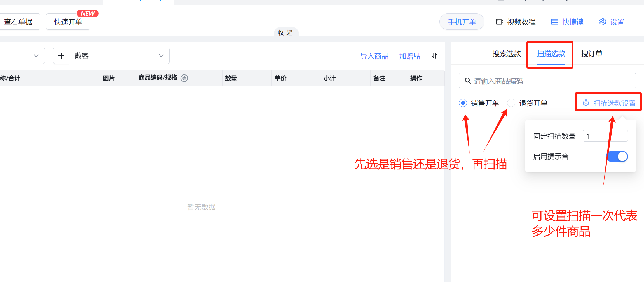This screenshot has width=644, height=282.
Task: Select the 退货开单 radio button
Action: tap(511, 103)
